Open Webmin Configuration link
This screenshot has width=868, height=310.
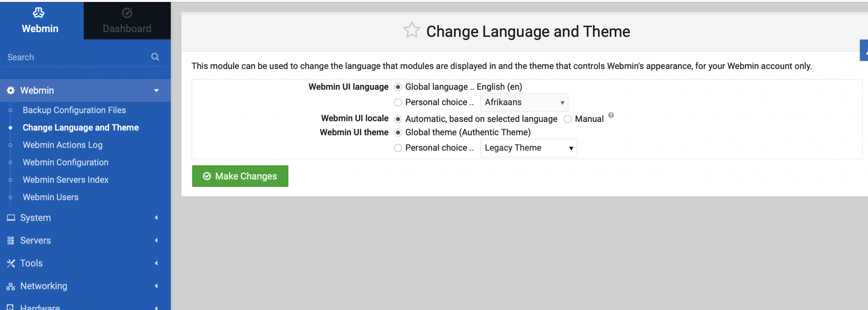coord(65,162)
